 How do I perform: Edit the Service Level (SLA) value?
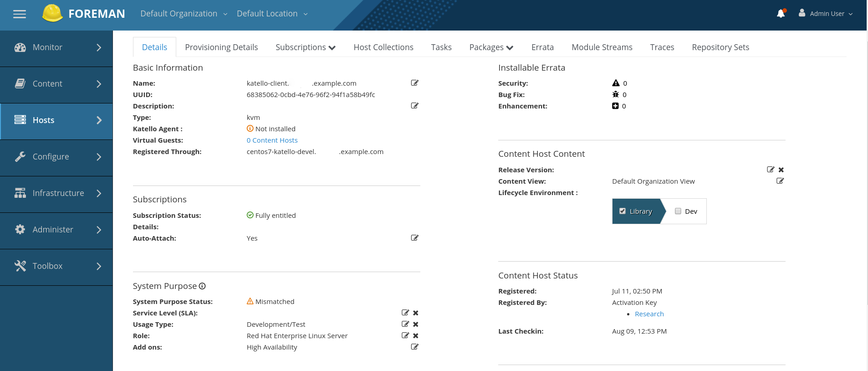405,313
